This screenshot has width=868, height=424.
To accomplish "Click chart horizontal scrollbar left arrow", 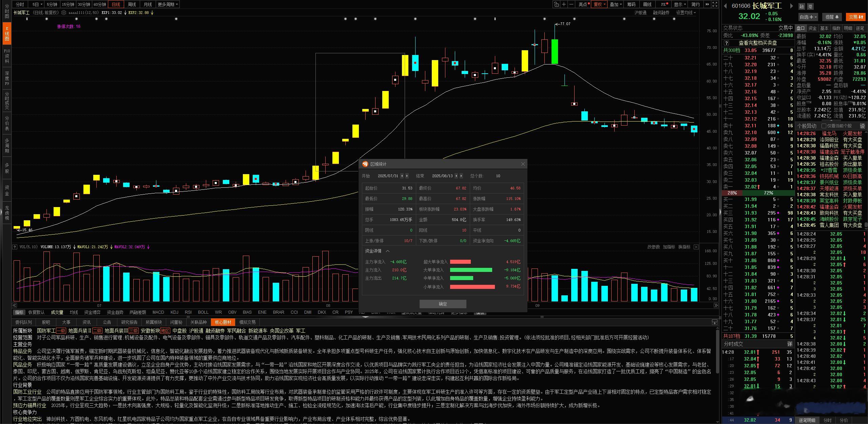I will (x=15, y=306).
